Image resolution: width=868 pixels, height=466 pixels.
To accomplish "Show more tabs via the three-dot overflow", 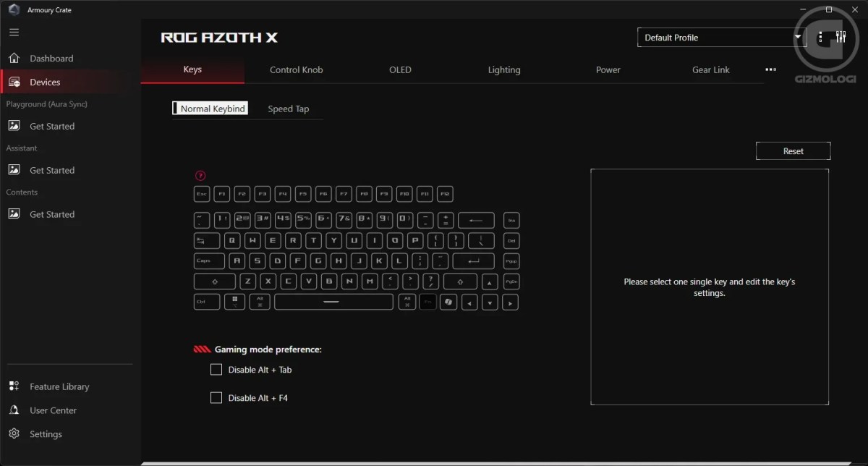I will point(770,70).
